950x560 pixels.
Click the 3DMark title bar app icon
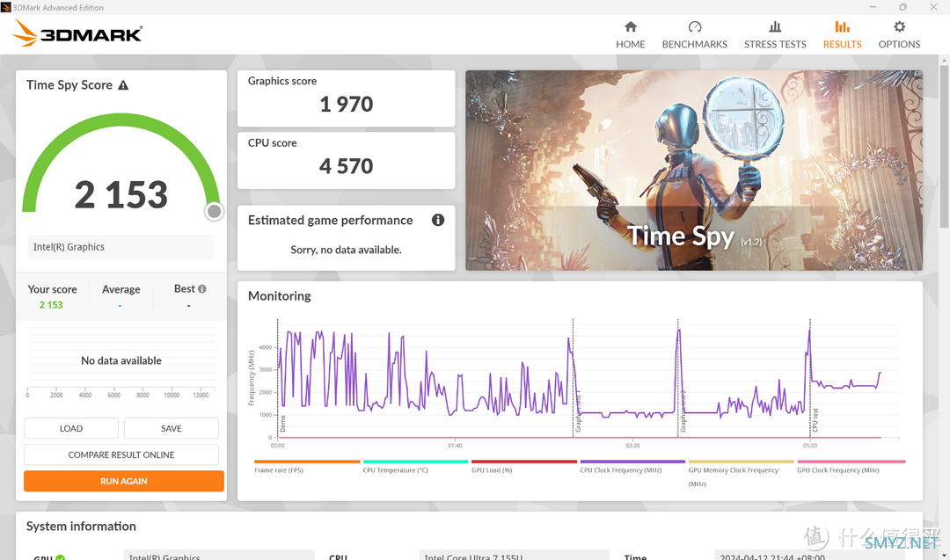5,7
